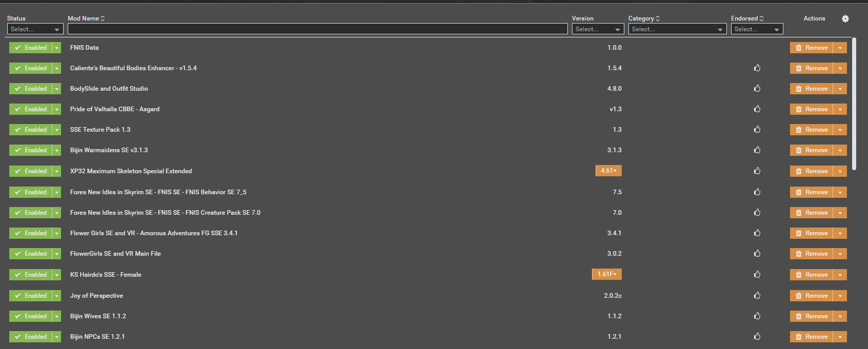The image size is (868, 349).
Task: Open the Status filter Select dropdown
Action: 35,29
